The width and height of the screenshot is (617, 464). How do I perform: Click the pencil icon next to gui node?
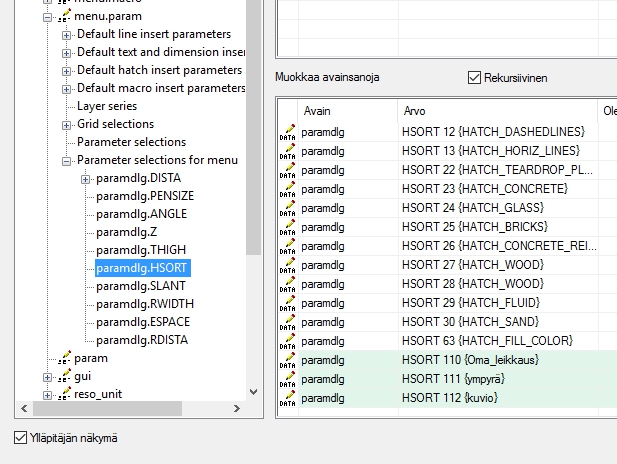click(x=65, y=376)
